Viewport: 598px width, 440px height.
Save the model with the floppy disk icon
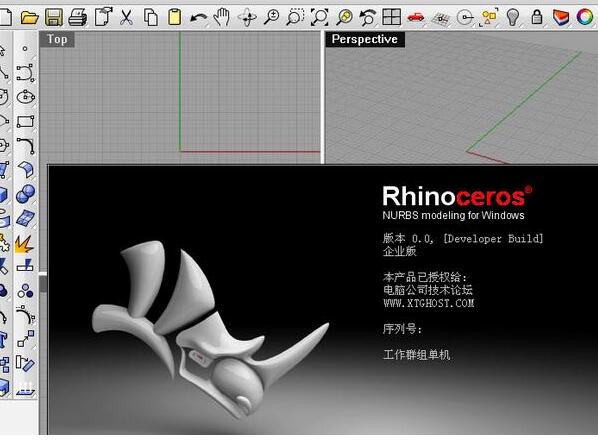pyautogui.click(x=54, y=17)
